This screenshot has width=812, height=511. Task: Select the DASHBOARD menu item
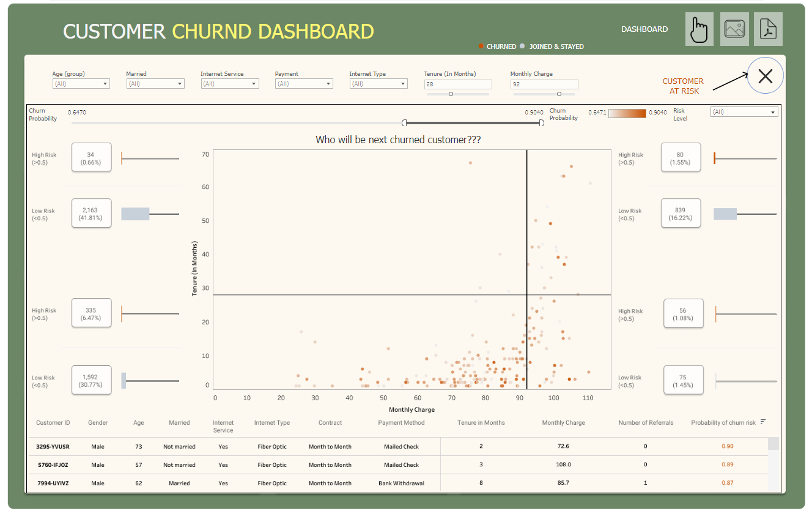(644, 29)
